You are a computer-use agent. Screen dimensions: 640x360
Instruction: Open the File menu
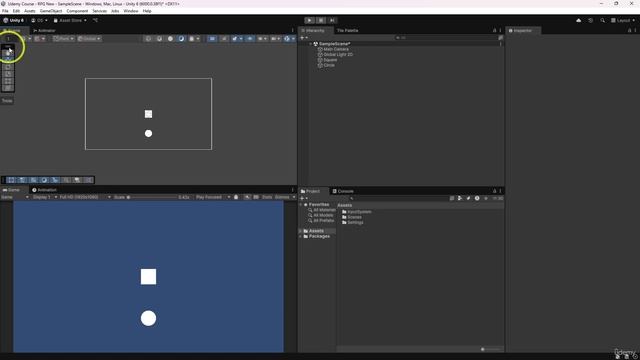click(5, 11)
